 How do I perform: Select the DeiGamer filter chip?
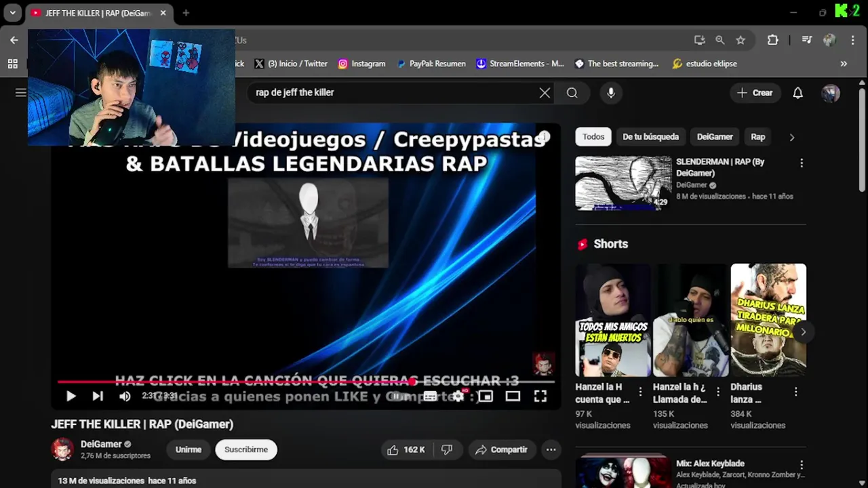point(715,137)
